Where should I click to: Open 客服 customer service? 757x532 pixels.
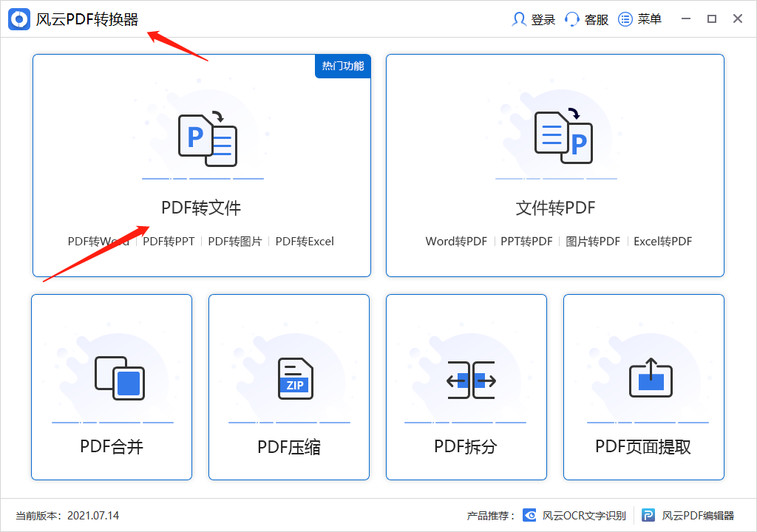(597, 20)
